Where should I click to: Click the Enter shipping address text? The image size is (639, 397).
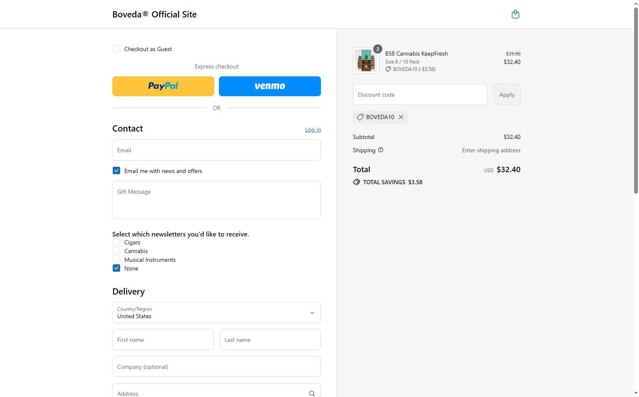pos(491,150)
